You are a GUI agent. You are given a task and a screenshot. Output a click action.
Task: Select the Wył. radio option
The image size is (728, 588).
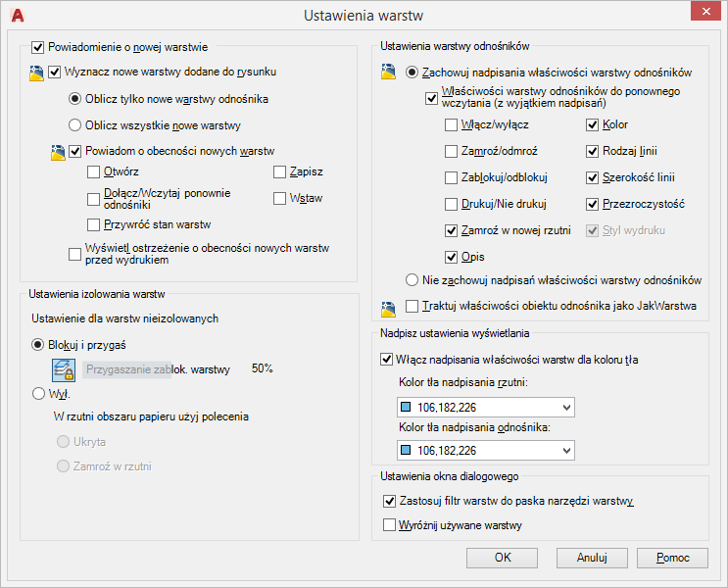click(x=39, y=394)
